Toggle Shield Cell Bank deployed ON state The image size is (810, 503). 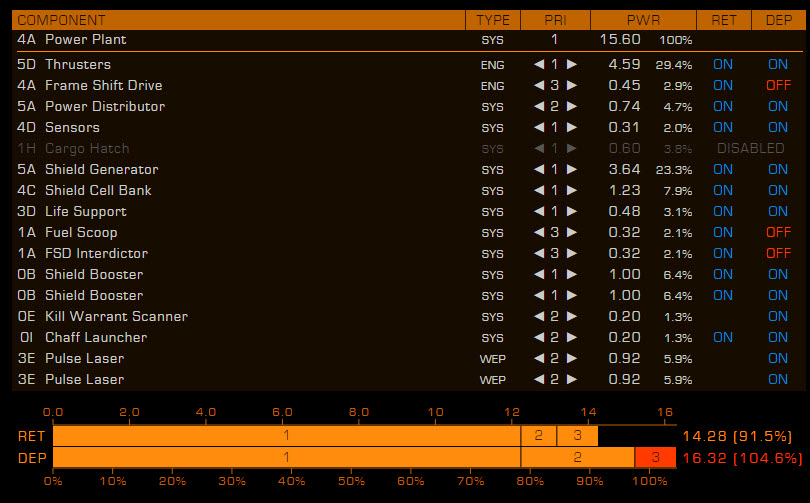pos(778,191)
